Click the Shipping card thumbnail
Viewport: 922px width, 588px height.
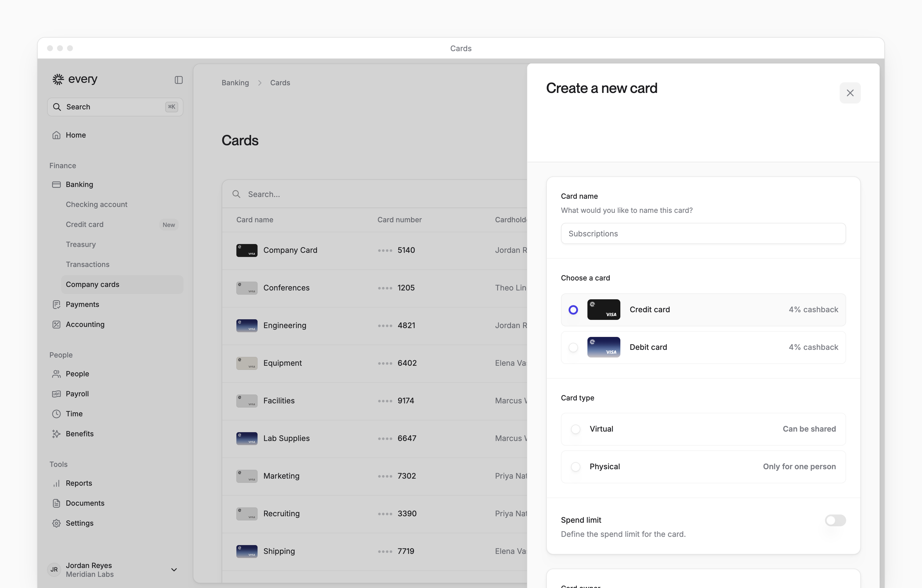point(247,551)
